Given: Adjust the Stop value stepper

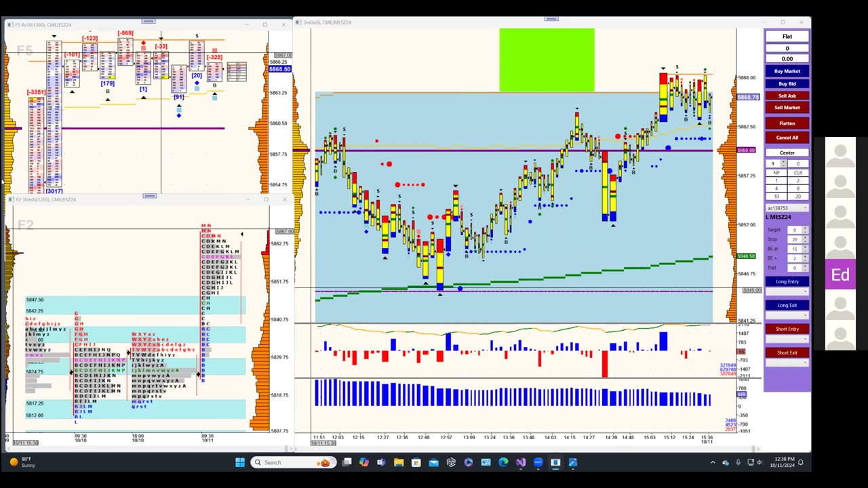Looking at the screenshot, I should pos(805,239).
